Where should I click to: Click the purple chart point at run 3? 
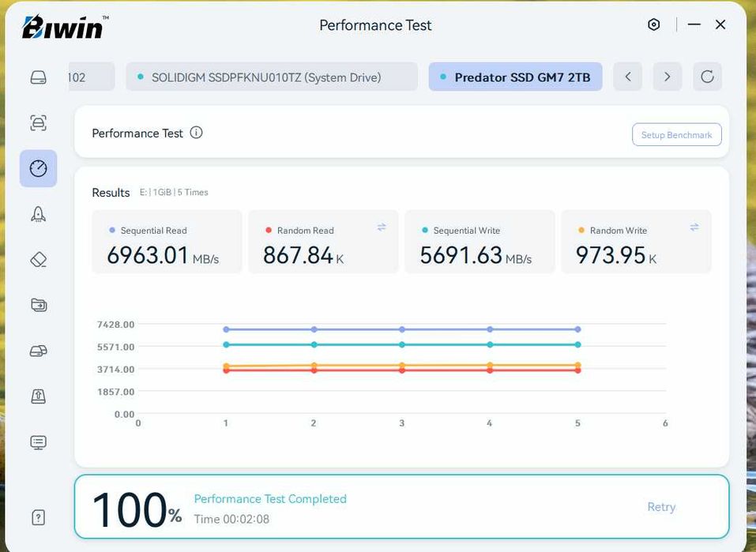pyautogui.click(x=402, y=329)
